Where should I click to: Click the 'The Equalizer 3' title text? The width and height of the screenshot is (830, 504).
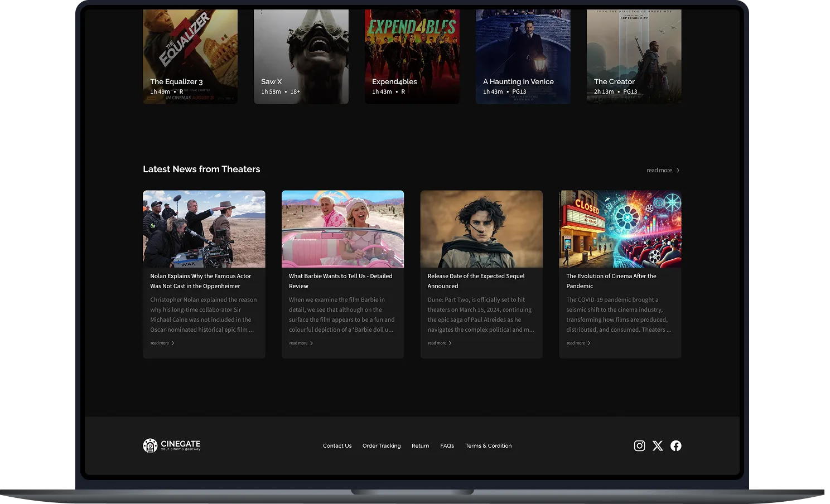(x=176, y=81)
